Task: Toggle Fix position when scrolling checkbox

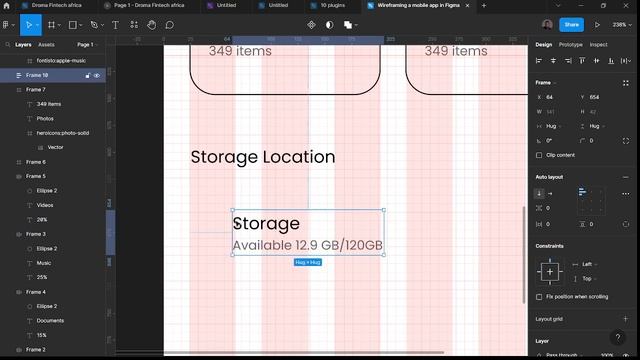Action: (x=539, y=297)
